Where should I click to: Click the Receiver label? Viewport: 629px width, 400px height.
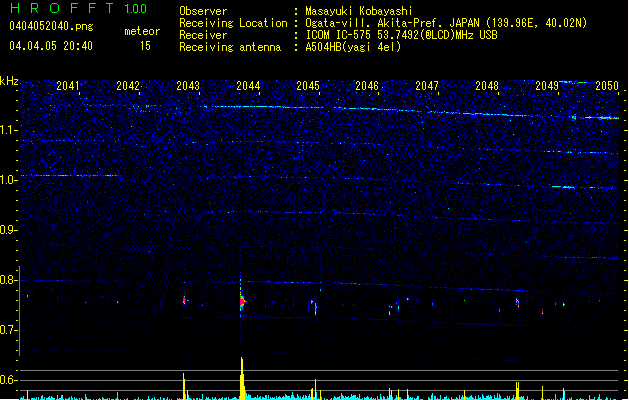pos(203,35)
